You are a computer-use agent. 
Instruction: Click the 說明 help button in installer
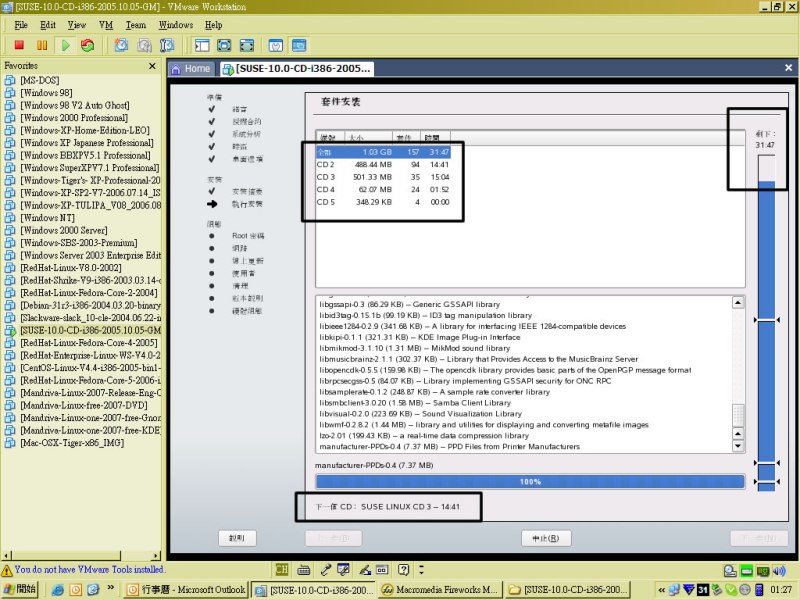237,538
